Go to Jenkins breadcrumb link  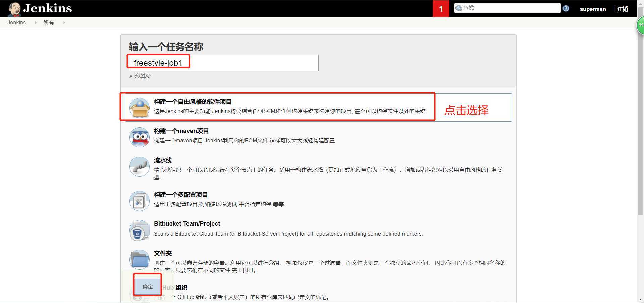click(16, 22)
